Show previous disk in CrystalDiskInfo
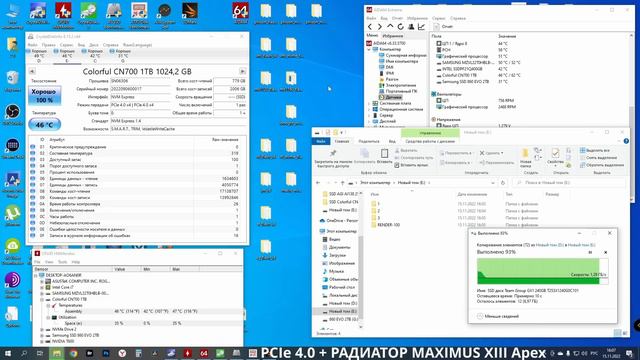 (x=32, y=71)
